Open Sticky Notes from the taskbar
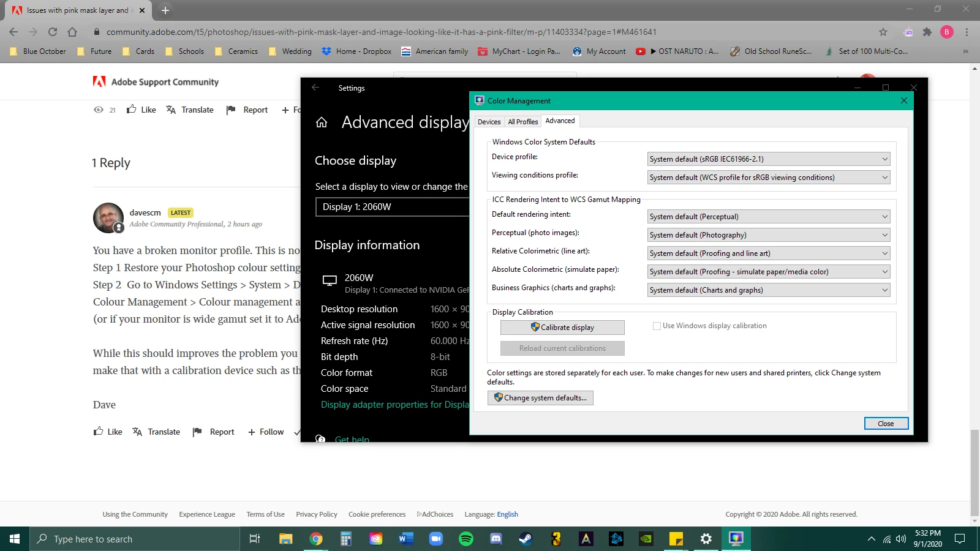The height and width of the screenshot is (551, 980). click(x=676, y=539)
